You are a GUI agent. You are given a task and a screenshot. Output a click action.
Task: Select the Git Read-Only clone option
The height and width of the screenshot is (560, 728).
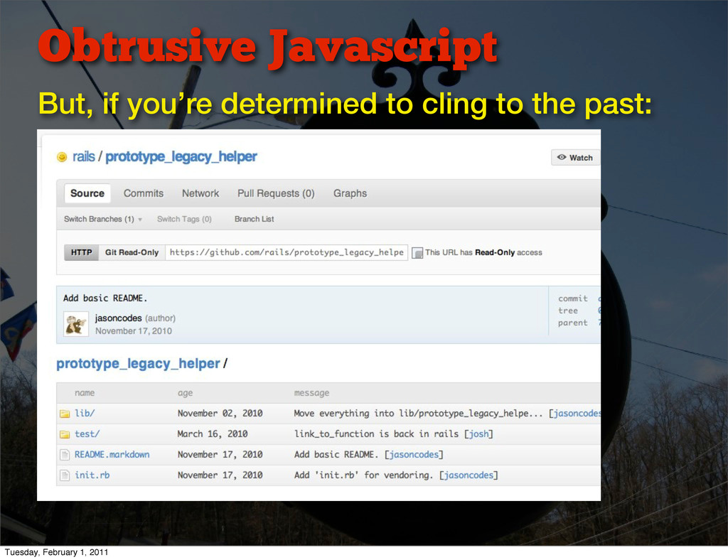[x=132, y=252]
